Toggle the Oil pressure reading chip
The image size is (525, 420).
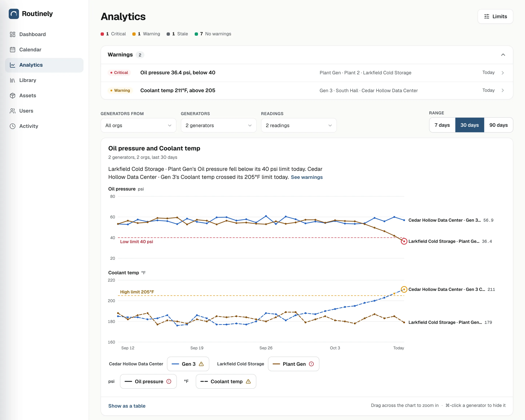point(148,382)
